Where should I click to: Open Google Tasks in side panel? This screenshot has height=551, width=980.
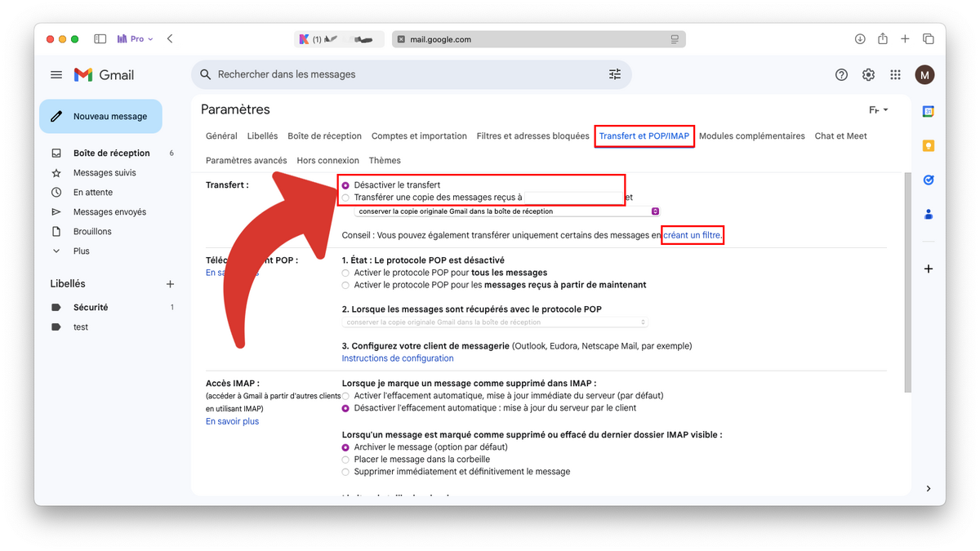[x=929, y=180]
